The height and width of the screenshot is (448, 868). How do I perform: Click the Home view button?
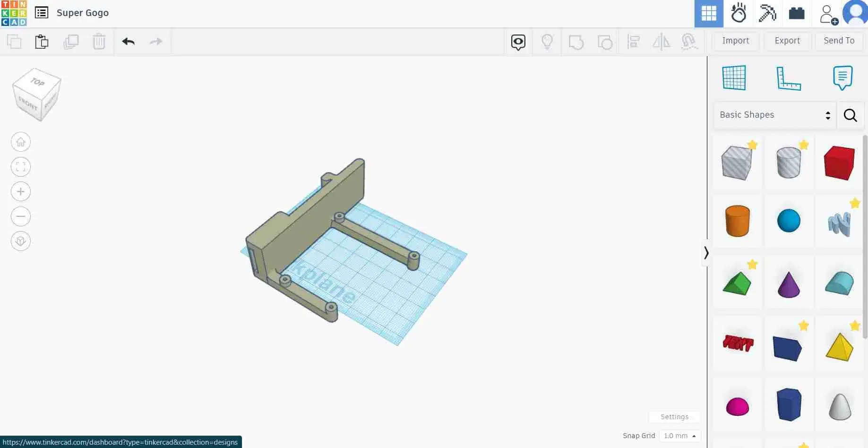coord(21,142)
